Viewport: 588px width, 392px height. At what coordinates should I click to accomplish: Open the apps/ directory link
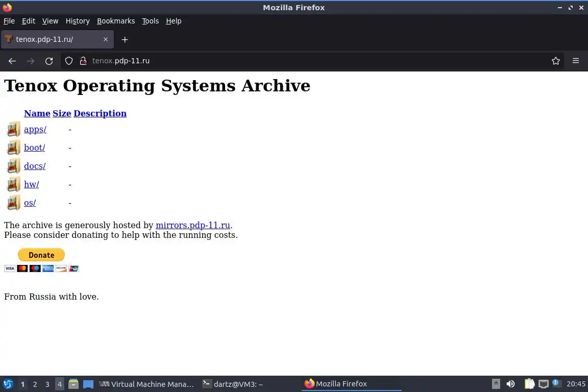pos(35,130)
